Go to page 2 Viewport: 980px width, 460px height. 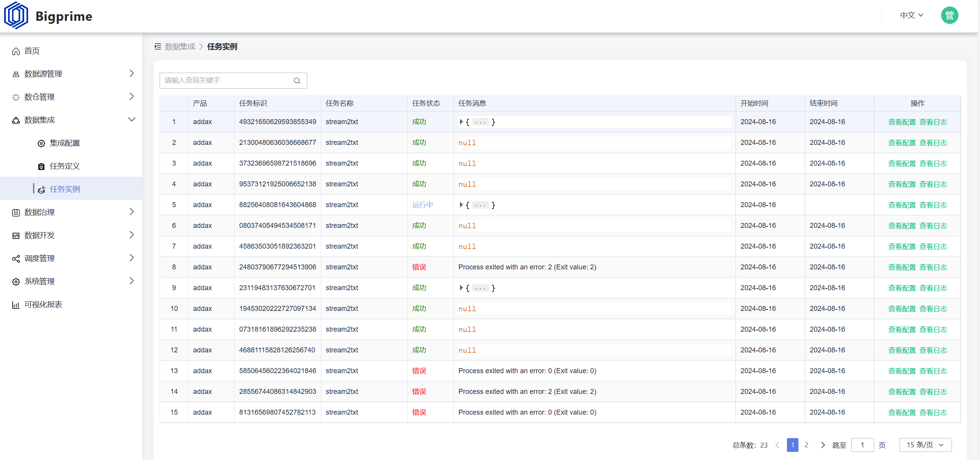[807, 445]
